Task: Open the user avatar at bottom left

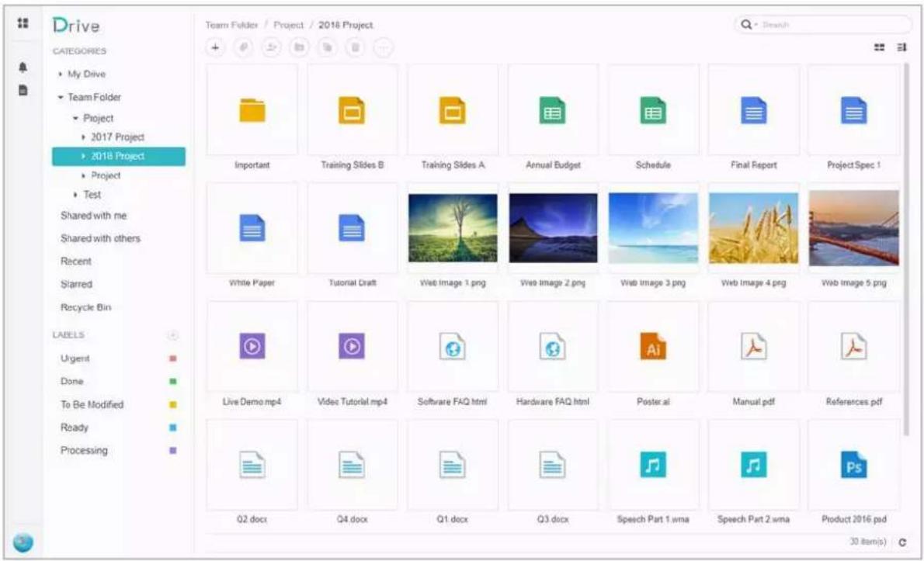Action: point(23,542)
